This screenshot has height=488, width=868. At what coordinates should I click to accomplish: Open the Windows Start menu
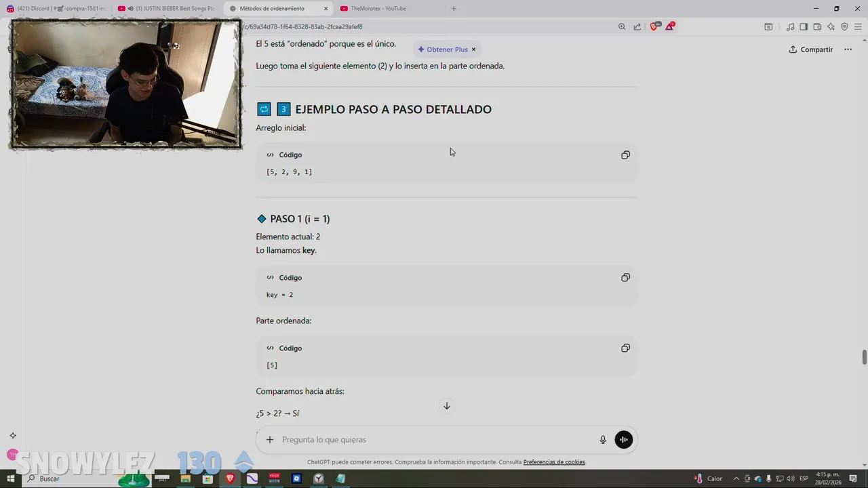point(11,479)
